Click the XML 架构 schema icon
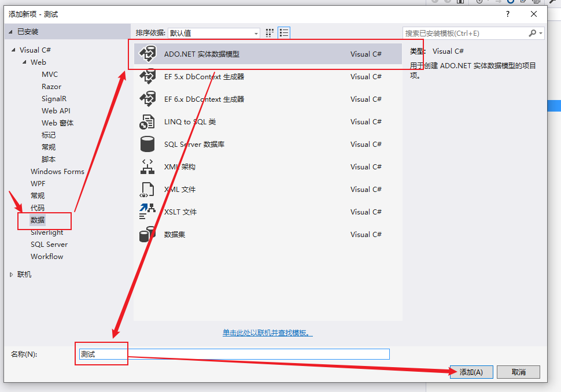 (147, 167)
